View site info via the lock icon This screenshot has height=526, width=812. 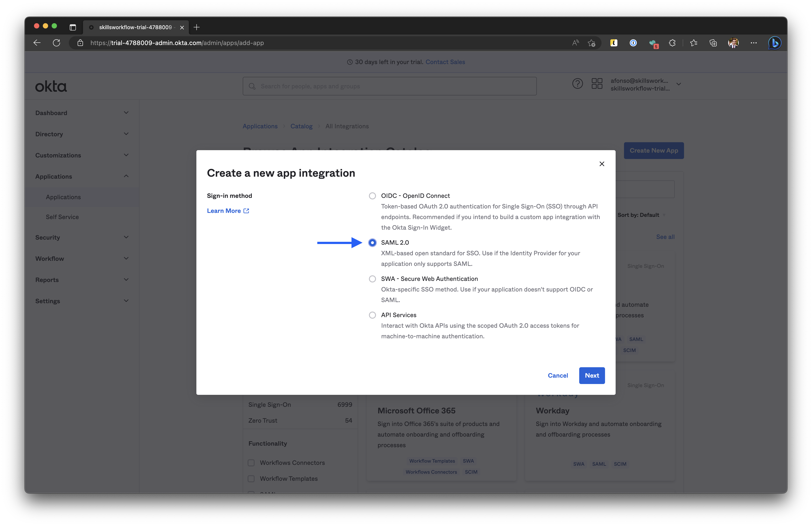(80, 43)
